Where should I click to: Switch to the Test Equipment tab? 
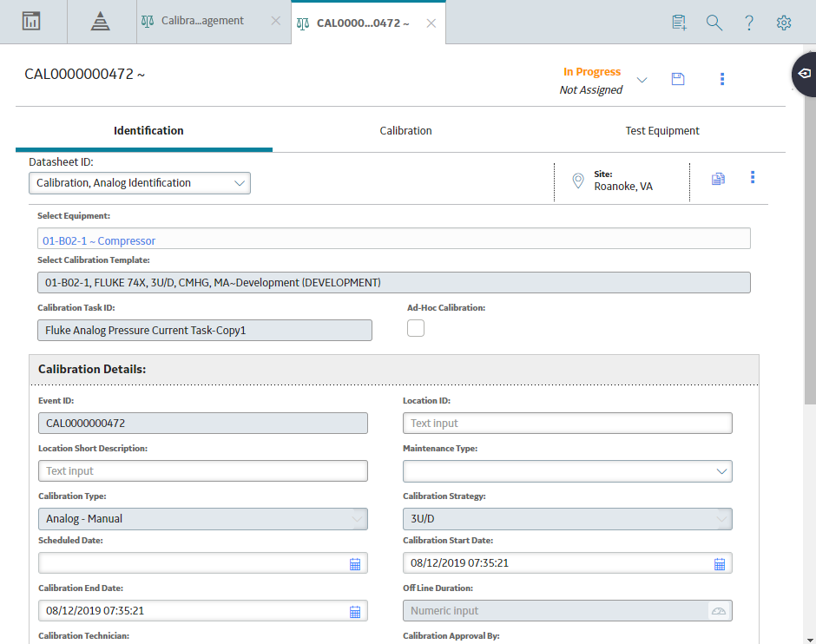pyautogui.click(x=662, y=130)
